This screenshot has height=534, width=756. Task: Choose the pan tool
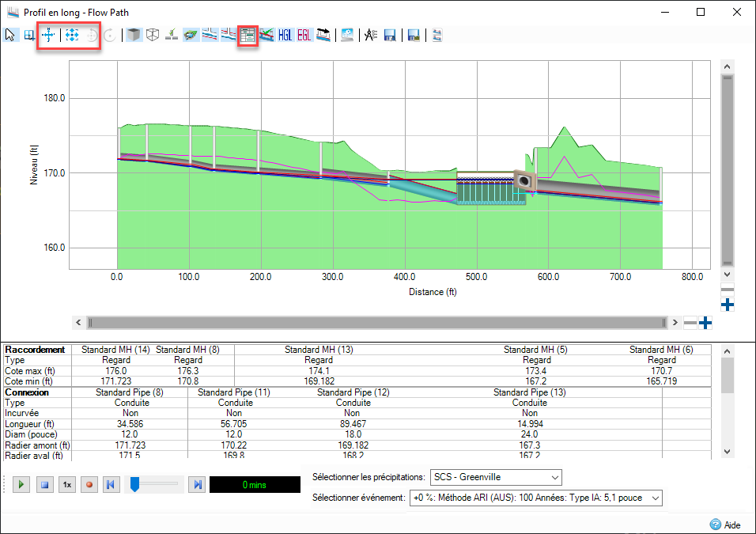pyautogui.click(x=49, y=36)
